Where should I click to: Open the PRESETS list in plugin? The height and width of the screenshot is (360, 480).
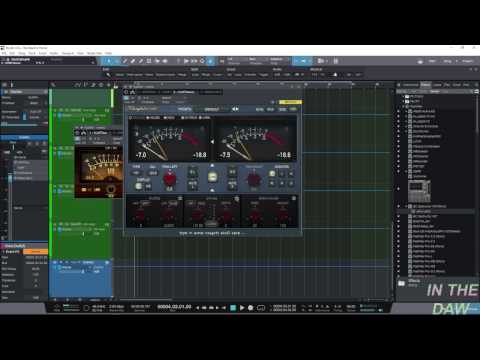pos(185,109)
